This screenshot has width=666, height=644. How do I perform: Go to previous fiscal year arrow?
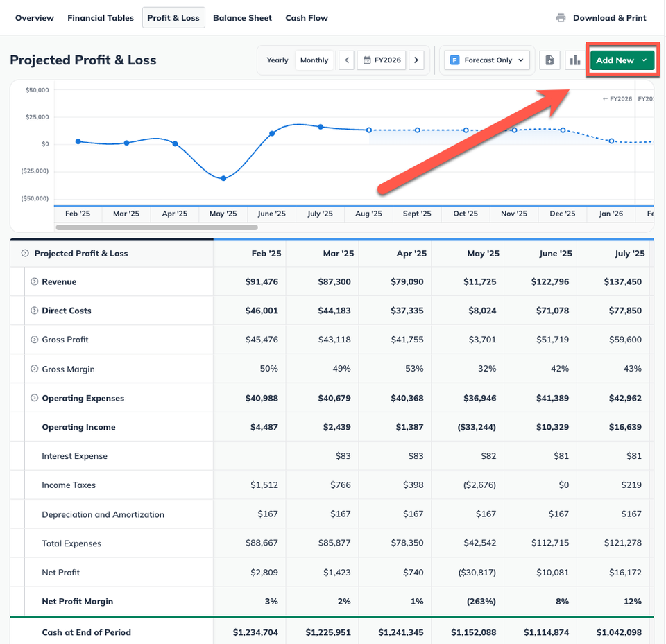[347, 60]
